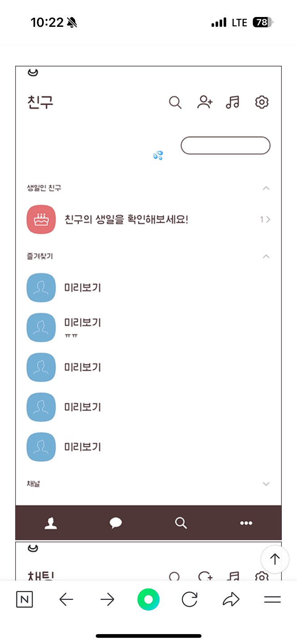
Task: Tap the browser share arrow icon
Action: coord(231,600)
